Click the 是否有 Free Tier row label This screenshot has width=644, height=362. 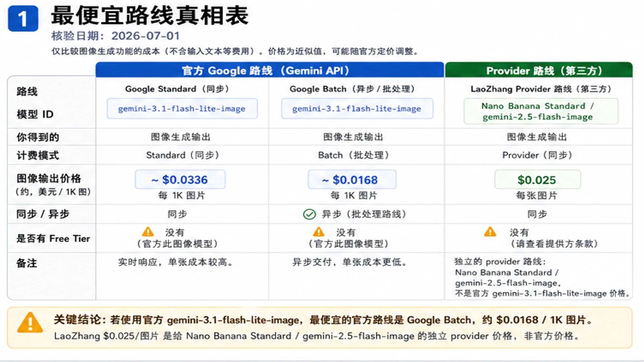(x=53, y=238)
